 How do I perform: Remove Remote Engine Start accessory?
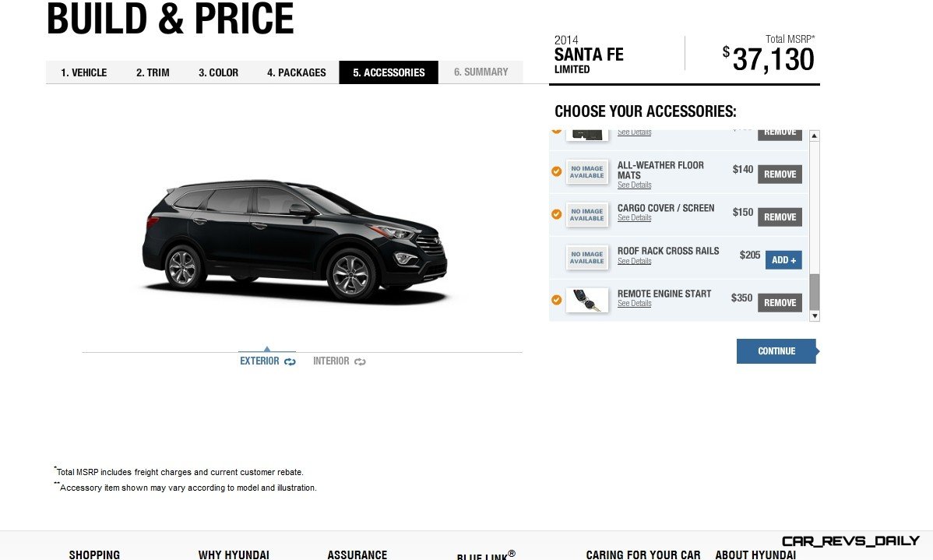(x=780, y=303)
